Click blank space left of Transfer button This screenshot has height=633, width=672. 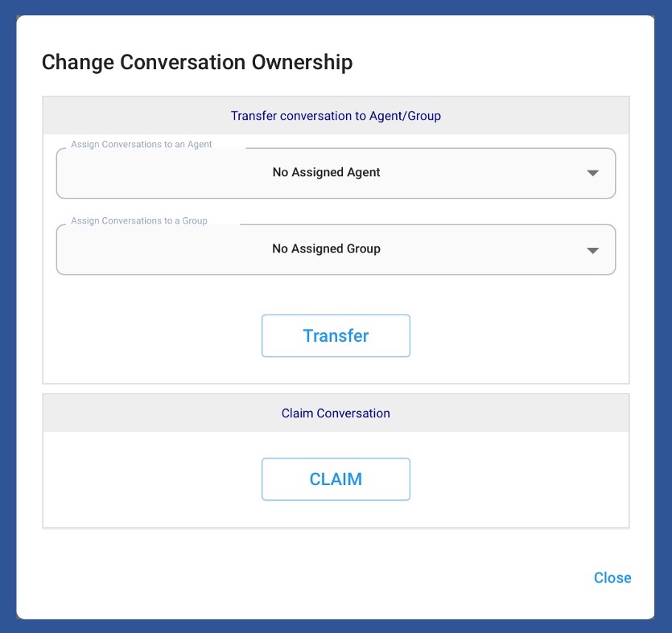(153, 336)
